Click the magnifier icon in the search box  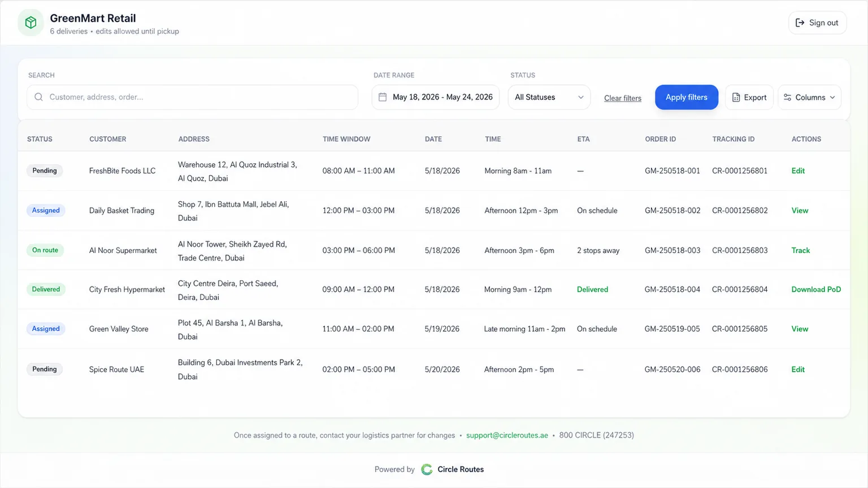(x=38, y=97)
